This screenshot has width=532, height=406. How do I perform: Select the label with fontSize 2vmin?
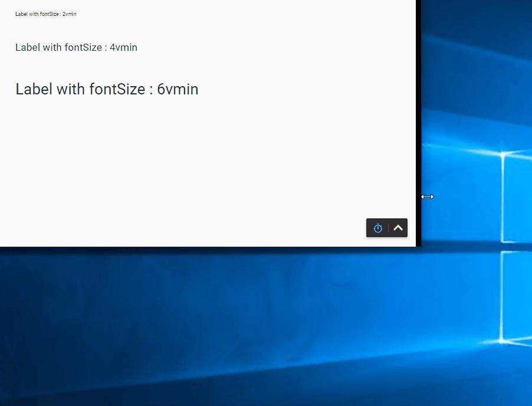click(x=46, y=14)
